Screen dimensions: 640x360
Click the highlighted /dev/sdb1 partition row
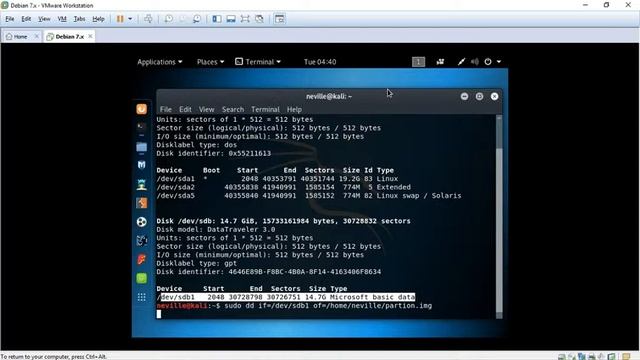click(286, 297)
